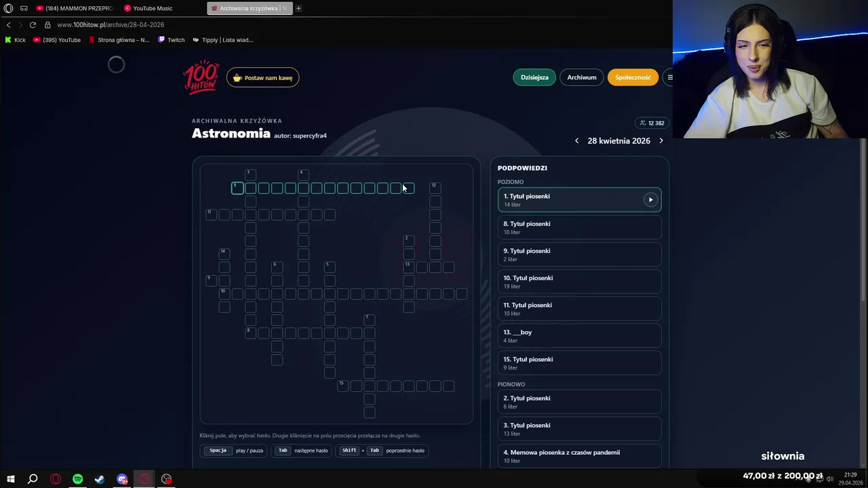Screen dimensions: 868x488
Task: Click first cell of crossword word 3
Action: click(x=250, y=175)
